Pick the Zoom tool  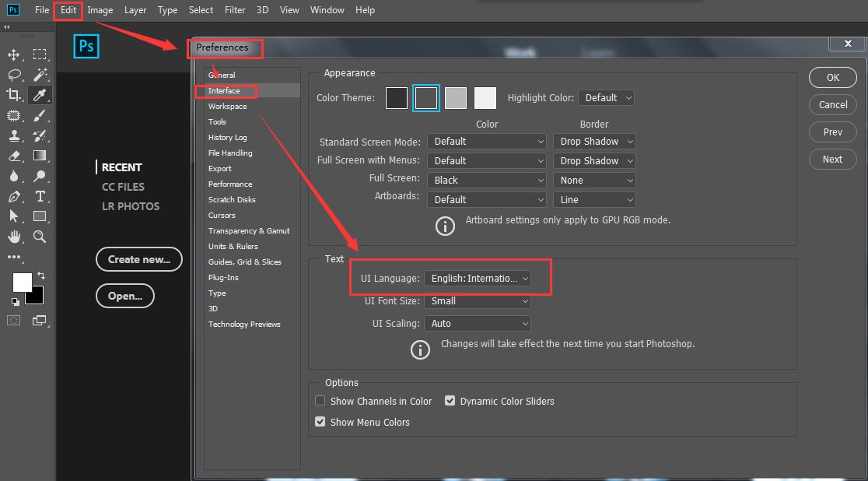(x=40, y=237)
